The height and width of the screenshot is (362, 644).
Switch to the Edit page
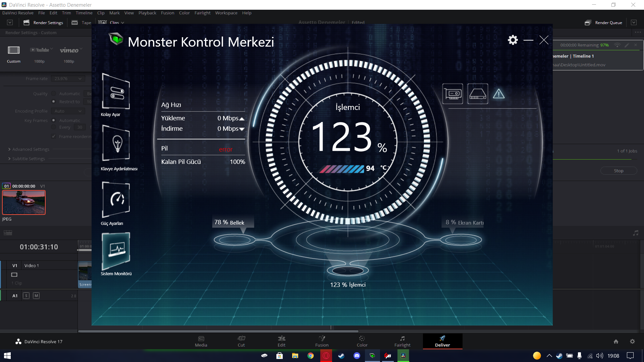pyautogui.click(x=281, y=341)
